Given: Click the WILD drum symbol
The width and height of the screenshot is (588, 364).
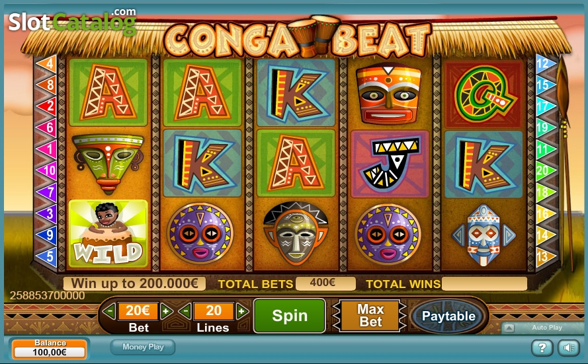Looking at the screenshot, I should click(x=108, y=233).
